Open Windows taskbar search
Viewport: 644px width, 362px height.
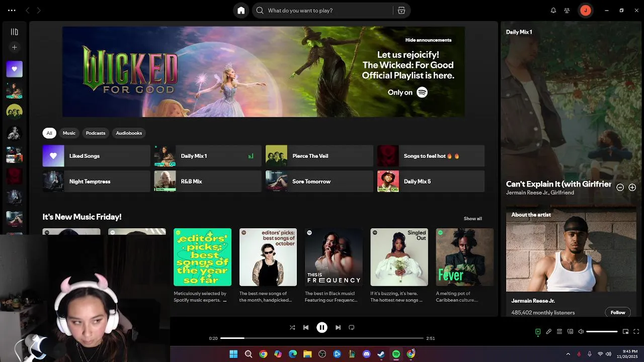click(x=248, y=354)
